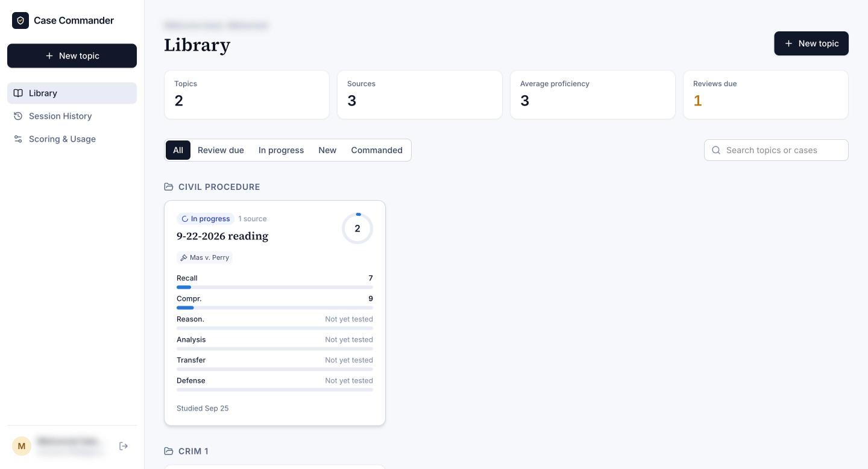Click the magnifier icon in search box
Image resolution: width=868 pixels, height=469 pixels.
(x=716, y=150)
